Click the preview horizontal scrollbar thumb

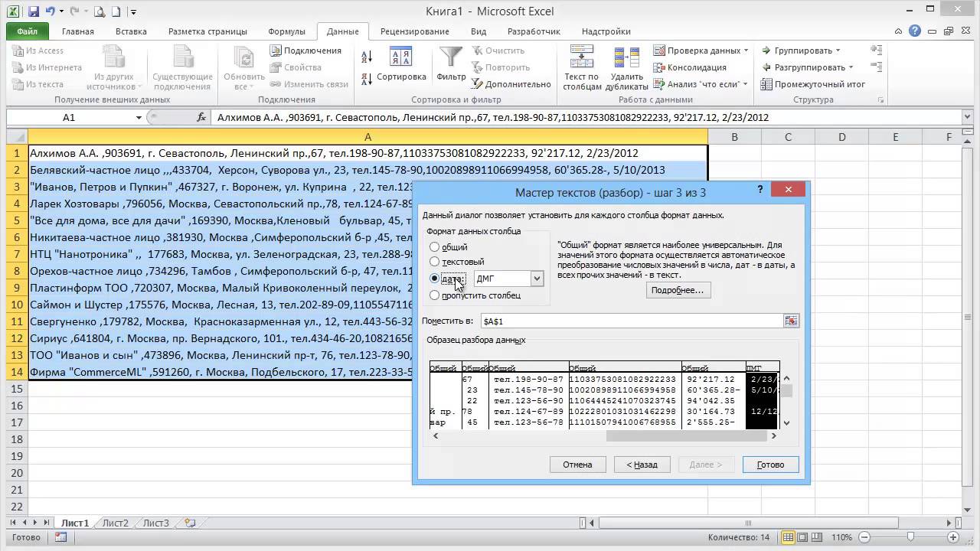(687, 435)
